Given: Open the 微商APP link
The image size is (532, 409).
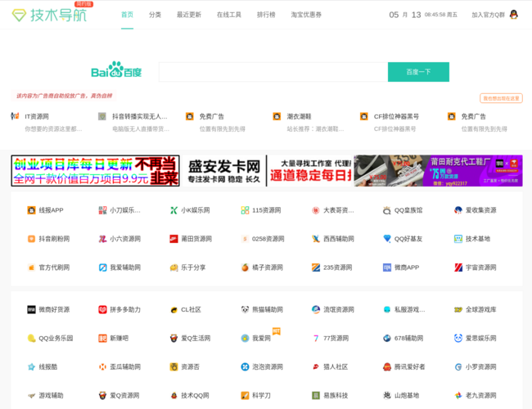Looking at the screenshot, I should 407,267.
